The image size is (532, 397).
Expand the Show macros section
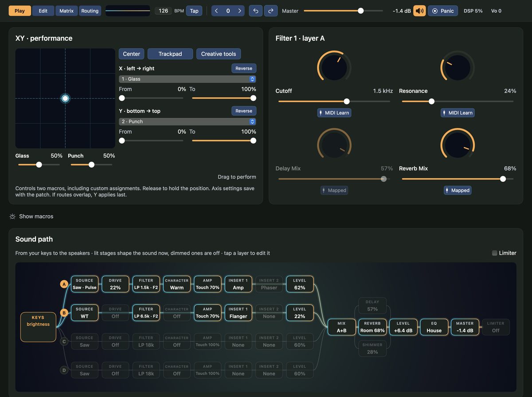coord(31,216)
